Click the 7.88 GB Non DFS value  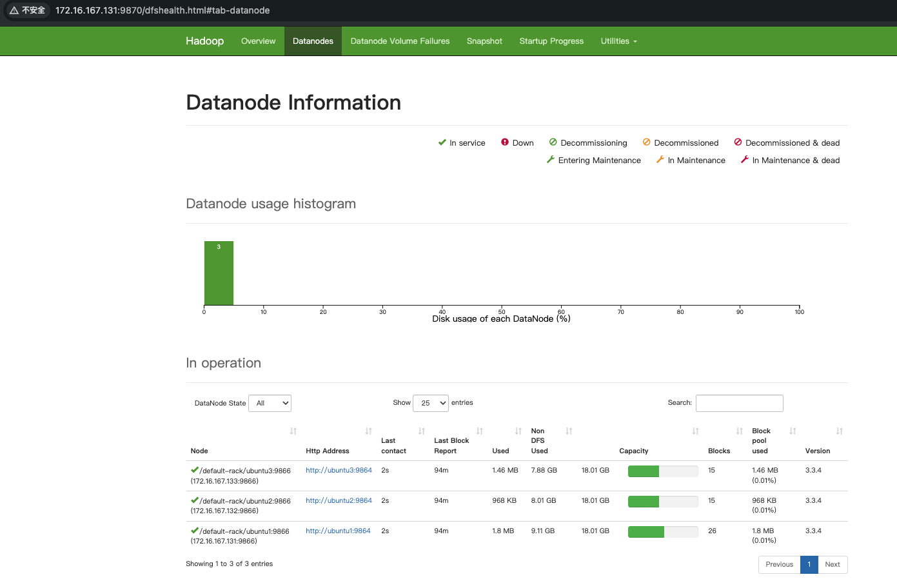(544, 470)
